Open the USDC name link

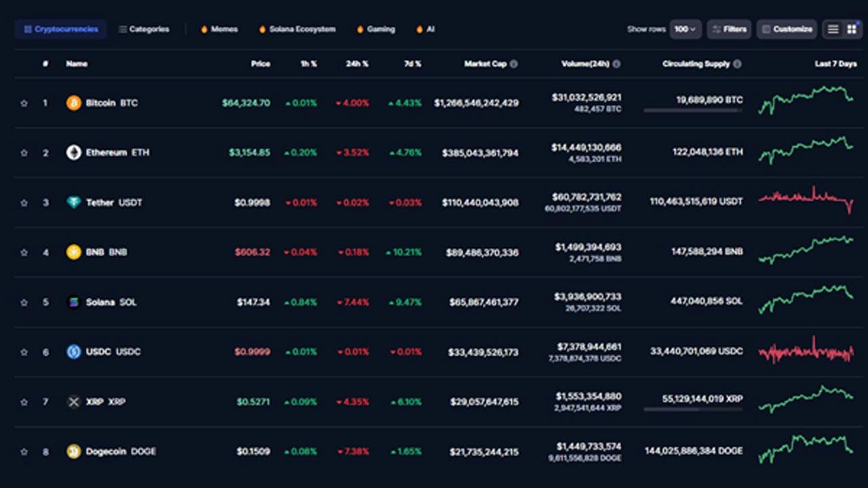[113, 352]
